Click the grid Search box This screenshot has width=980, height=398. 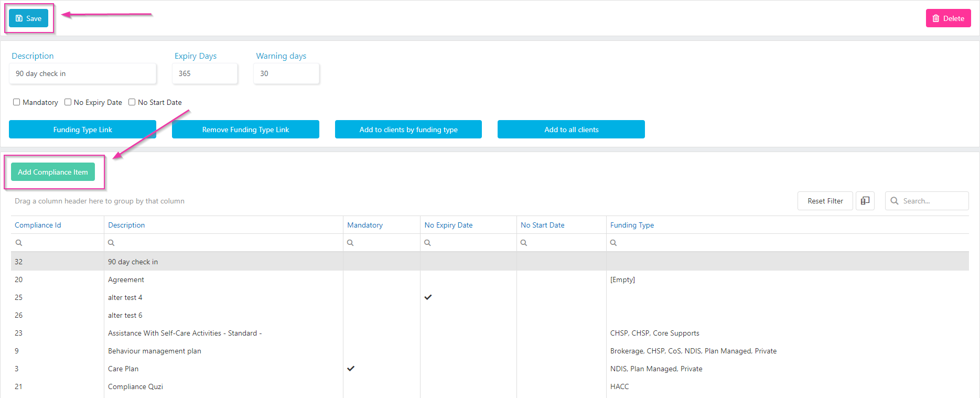click(x=927, y=201)
